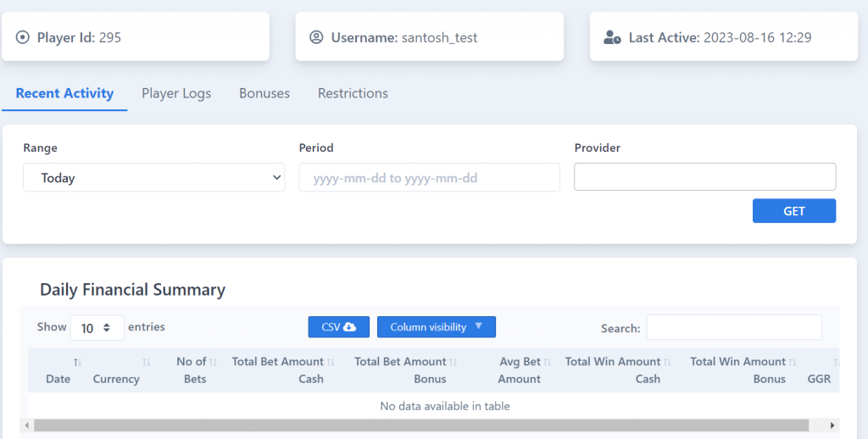
Task: Sort by Currency column arrows icon
Action: tap(146, 362)
